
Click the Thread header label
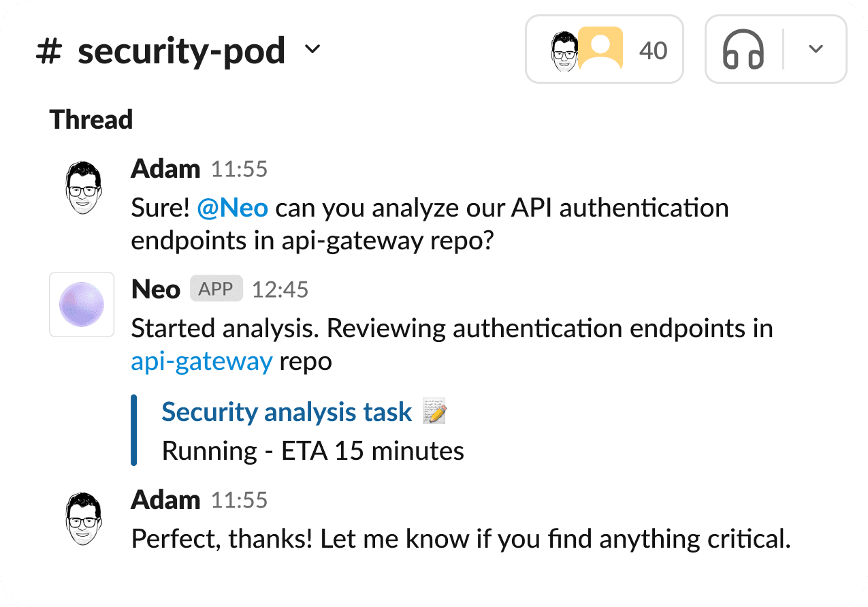[x=91, y=120]
